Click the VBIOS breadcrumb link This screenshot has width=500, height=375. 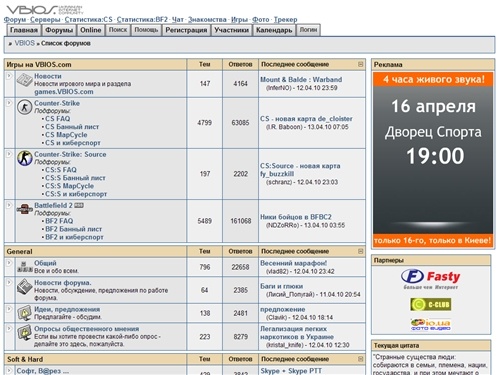coord(25,43)
